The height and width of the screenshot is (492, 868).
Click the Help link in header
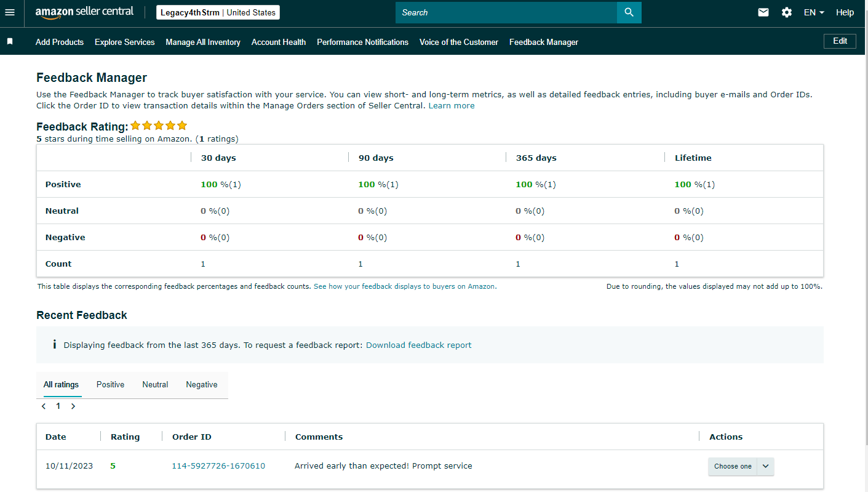pos(845,12)
